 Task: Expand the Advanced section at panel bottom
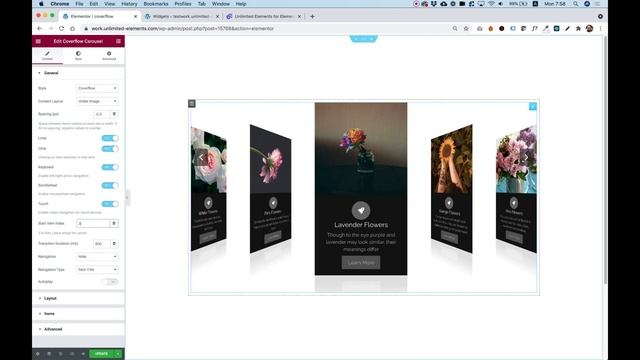78,329
